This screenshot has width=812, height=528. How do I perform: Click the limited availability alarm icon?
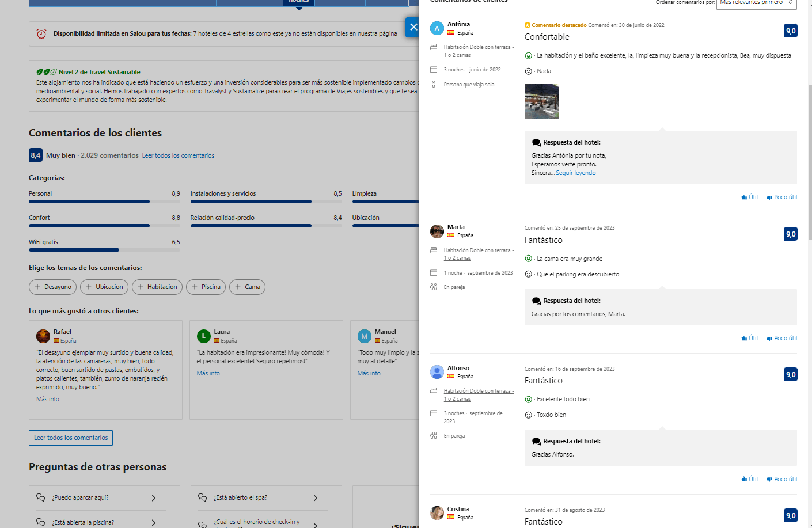[x=41, y=34]
